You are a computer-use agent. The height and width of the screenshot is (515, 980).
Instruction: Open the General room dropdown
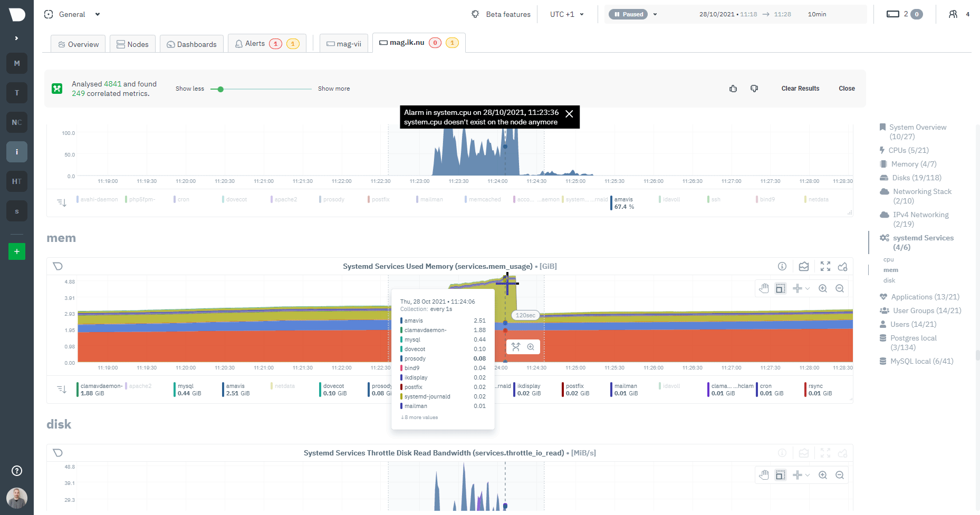click(x=72, y=14)
